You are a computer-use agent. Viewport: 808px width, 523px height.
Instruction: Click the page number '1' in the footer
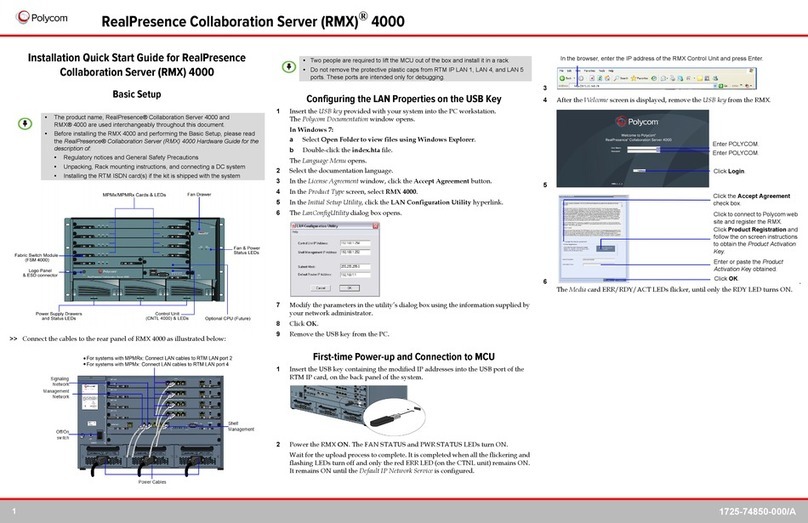pyautogui.click(x=14, y=511)
